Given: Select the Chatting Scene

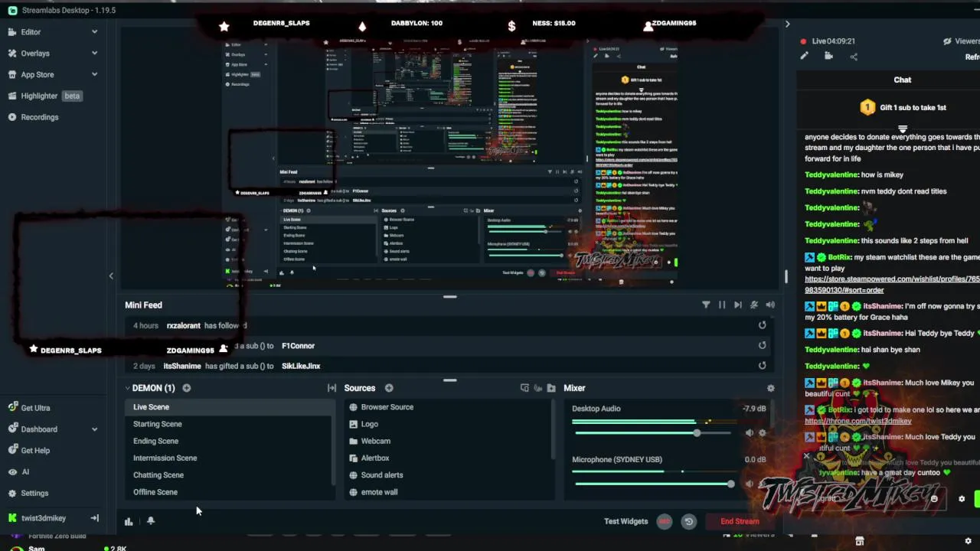Looking at the screenshot, I should pyautogui.click(x=229, y=475).
